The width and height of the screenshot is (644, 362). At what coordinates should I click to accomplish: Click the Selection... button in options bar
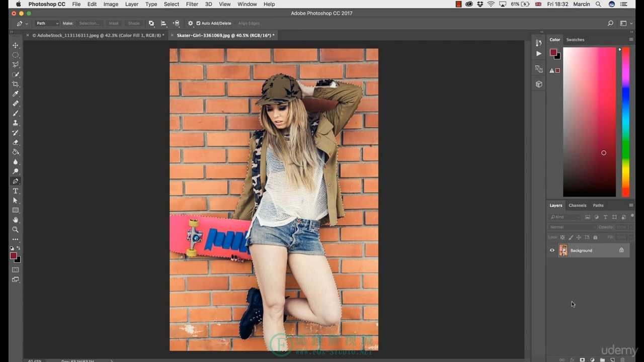pos(89,23)
